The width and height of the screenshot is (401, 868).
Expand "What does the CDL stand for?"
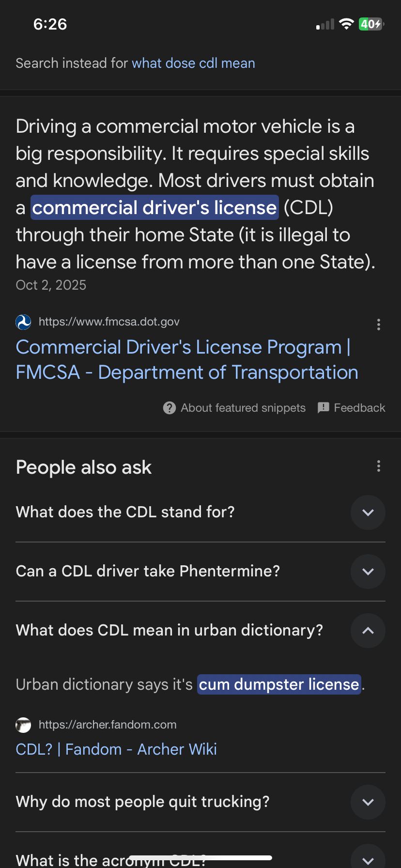tap(368, 512)
